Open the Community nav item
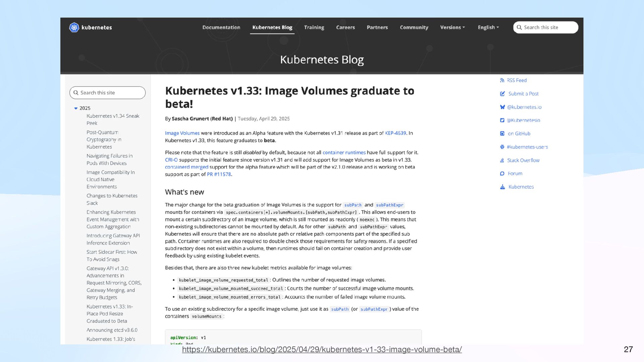The width and height of the screenshot is (644, 362). pyautogui.click(x=414, y=27)
